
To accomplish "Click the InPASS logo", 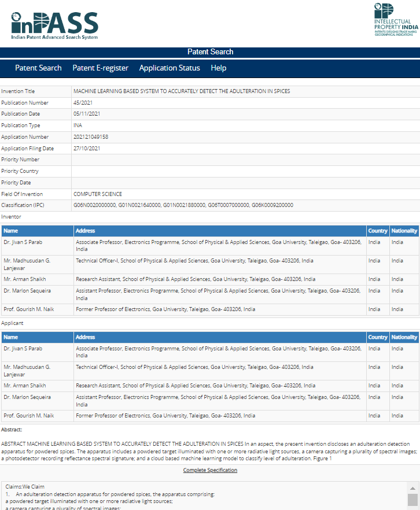I will (54, 25).
